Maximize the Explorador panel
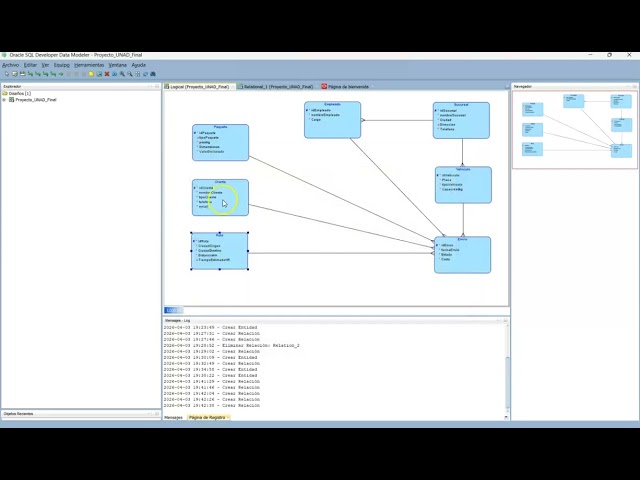640x480 pixels. pos(157,86)
